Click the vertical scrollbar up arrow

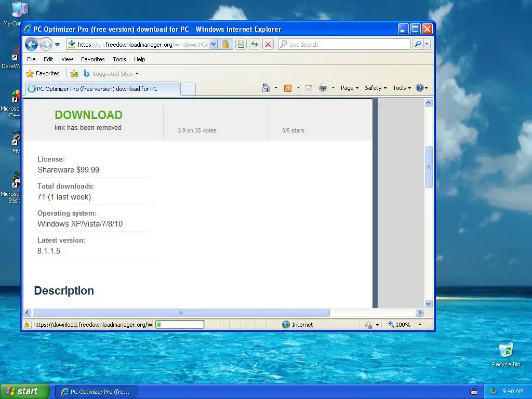[x=428, y=102]
